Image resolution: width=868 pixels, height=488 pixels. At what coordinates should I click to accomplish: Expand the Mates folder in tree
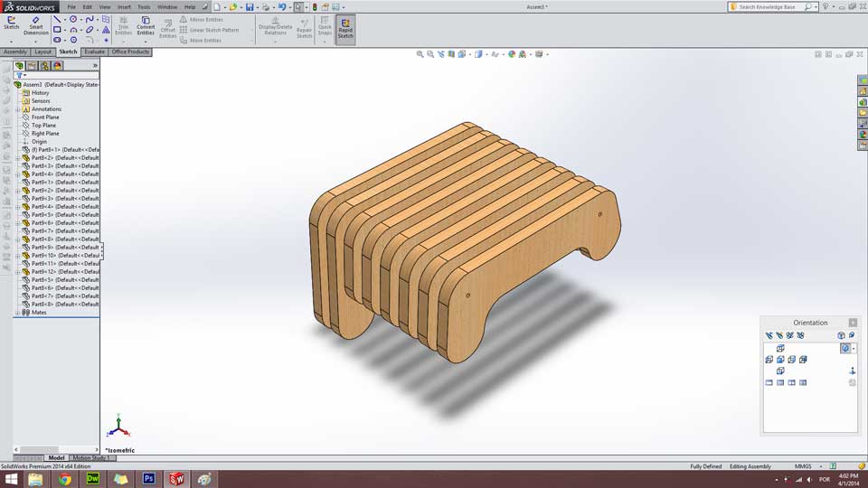tap(18, 313)
